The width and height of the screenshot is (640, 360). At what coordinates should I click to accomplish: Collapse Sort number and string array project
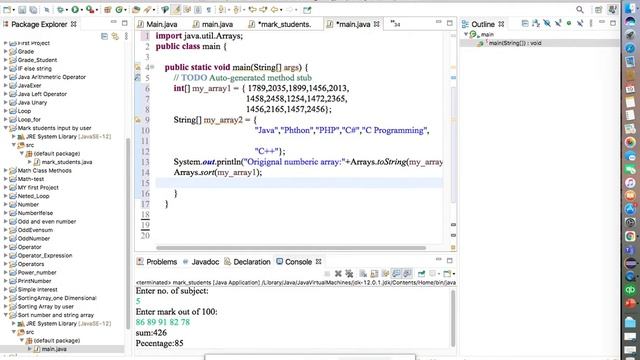pyautogui.click(x=5, y=315)
